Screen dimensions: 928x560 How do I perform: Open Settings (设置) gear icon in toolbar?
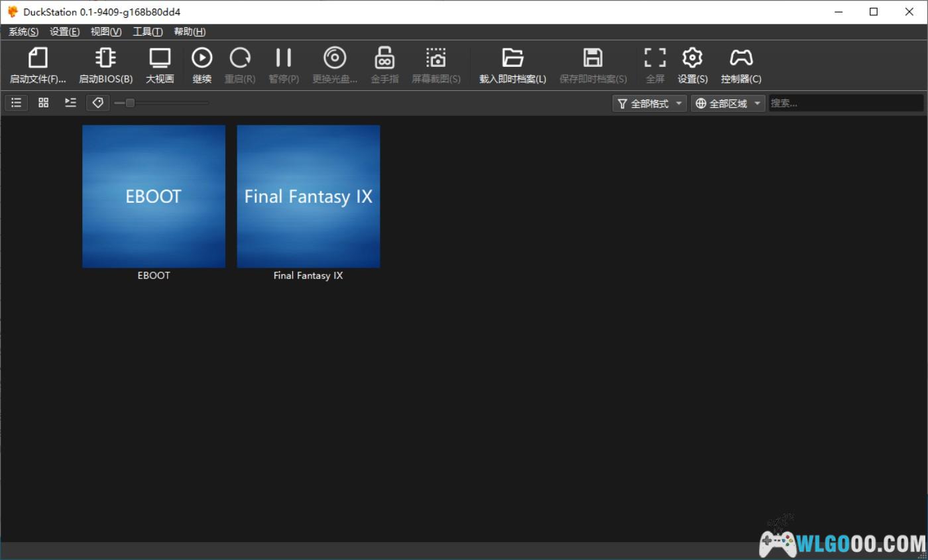pos(692,58)
